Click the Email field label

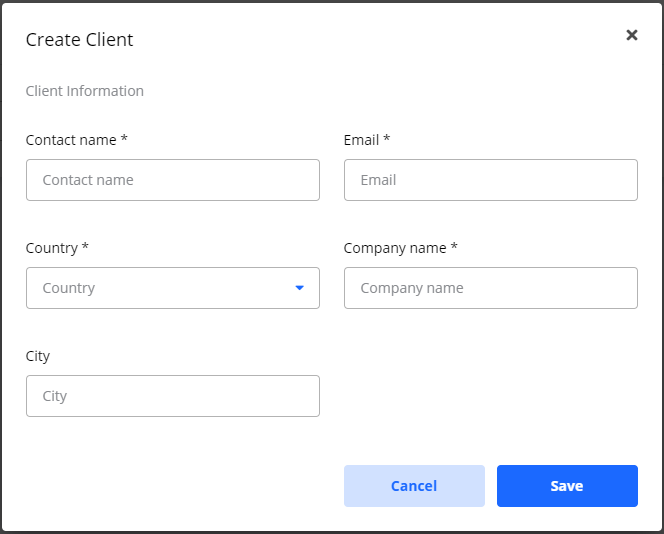[361, 140]
